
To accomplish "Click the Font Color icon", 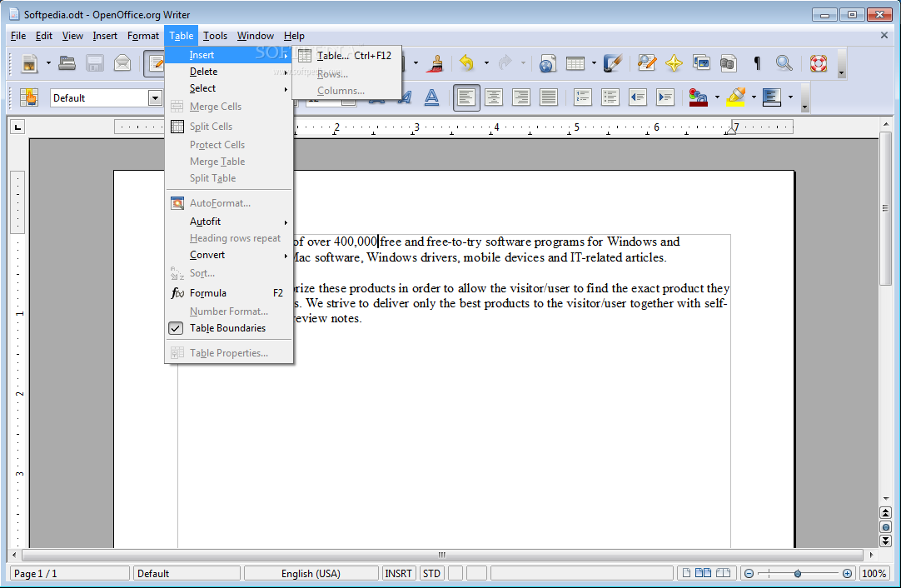I will click(x=698, y=97).
